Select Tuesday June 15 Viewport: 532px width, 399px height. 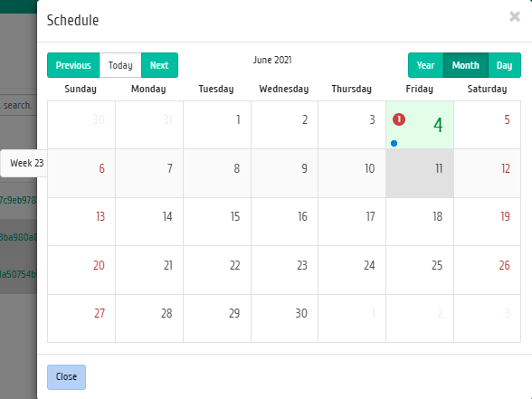[217, 222]
